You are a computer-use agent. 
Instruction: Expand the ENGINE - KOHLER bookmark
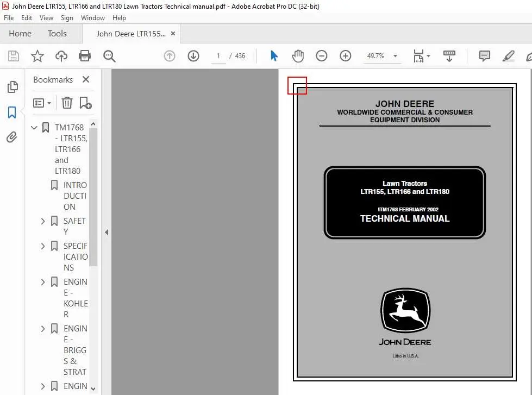click(43, 282)
